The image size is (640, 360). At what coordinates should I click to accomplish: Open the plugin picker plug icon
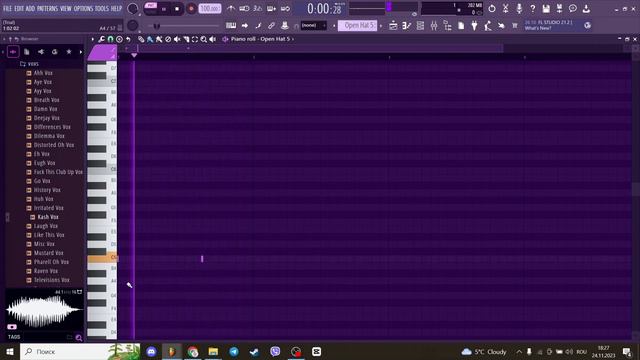coord(474,26)
